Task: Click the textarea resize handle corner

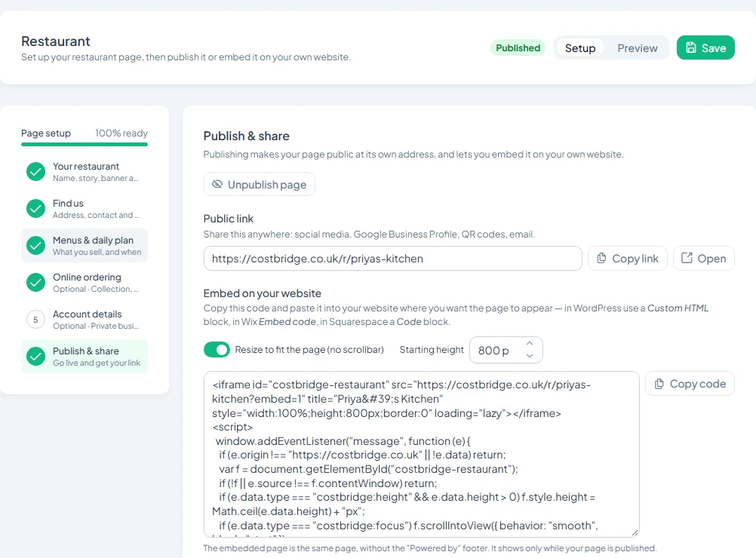Action: [635, 532]
